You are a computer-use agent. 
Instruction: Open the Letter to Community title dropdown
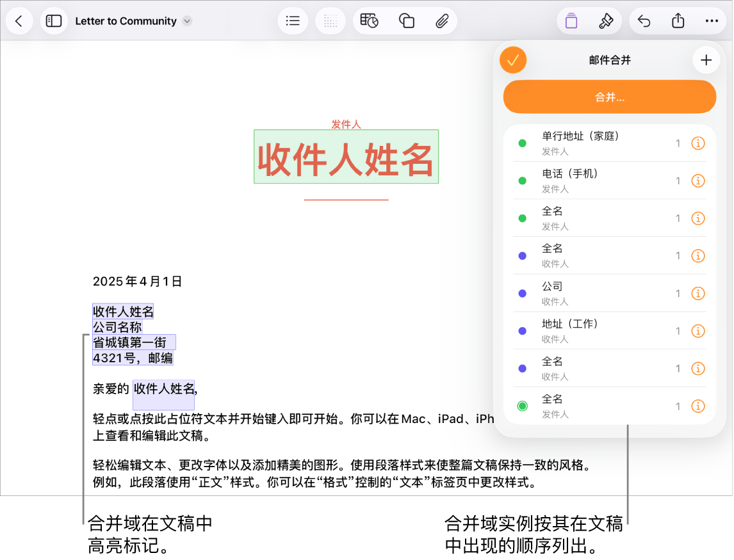pos(186,20)
